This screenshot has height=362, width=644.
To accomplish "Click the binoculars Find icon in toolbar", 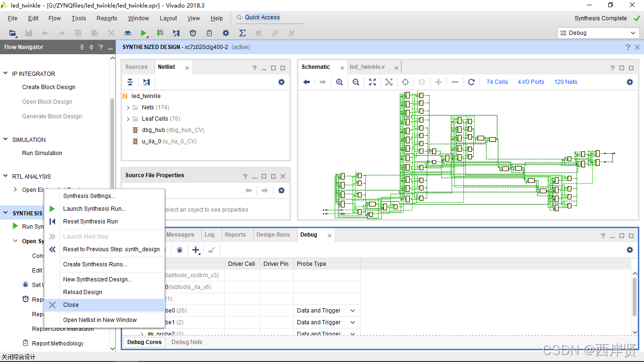I will point(128,33).
